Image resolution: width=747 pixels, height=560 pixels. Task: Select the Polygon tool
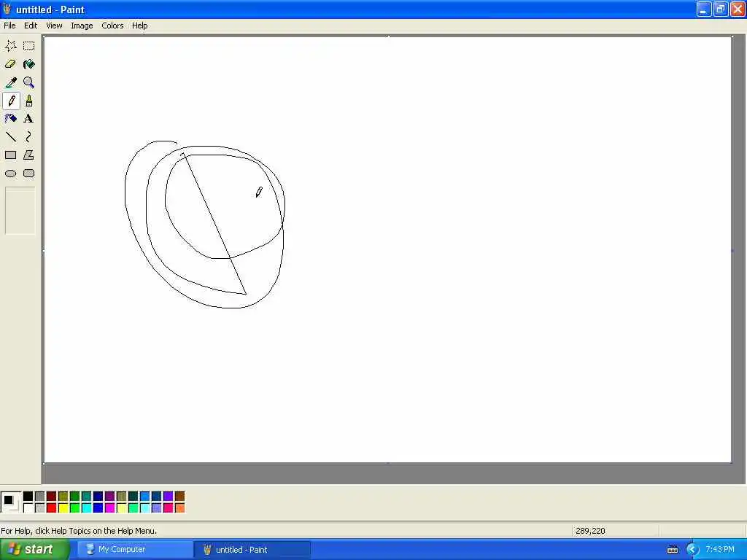click(28, 155)
